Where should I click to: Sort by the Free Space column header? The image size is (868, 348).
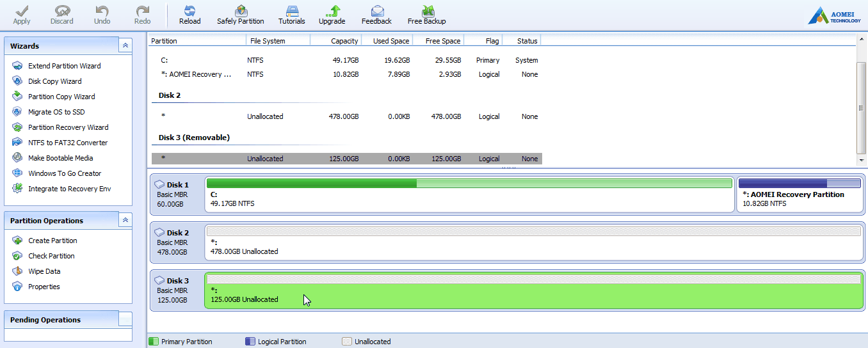pyautogui.click(x=438, y=40)
